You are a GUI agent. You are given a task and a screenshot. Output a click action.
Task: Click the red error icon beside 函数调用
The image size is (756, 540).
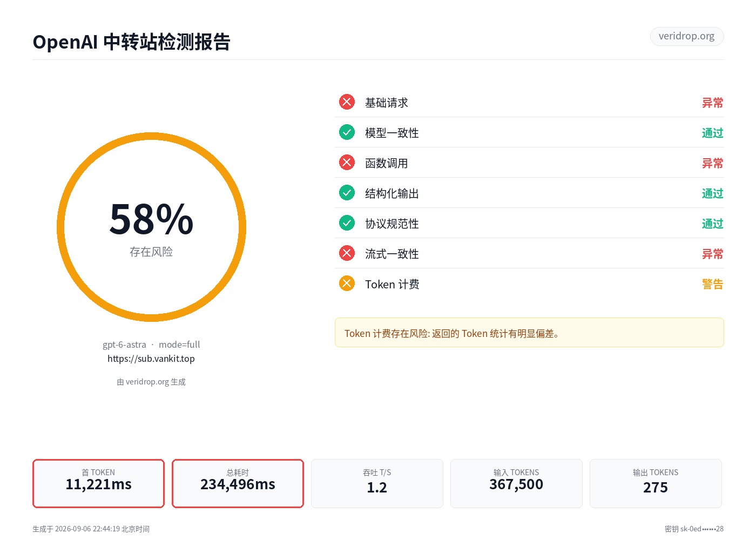pos(347,163)
